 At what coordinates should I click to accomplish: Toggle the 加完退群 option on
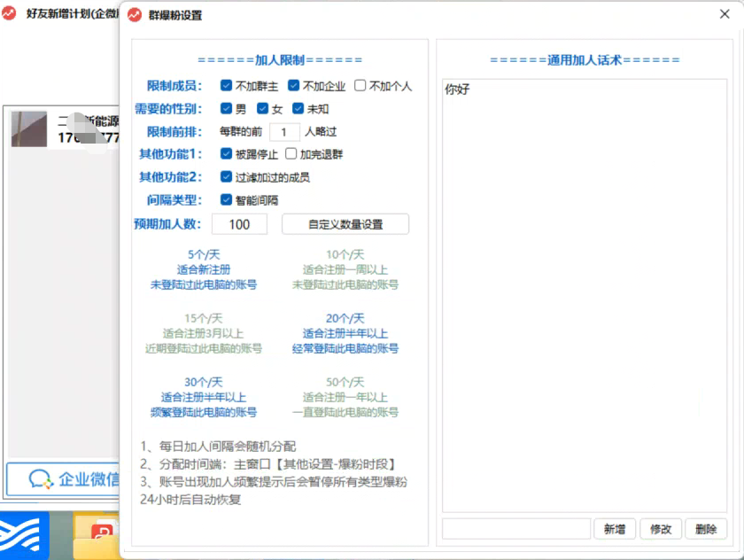[291, 154]
